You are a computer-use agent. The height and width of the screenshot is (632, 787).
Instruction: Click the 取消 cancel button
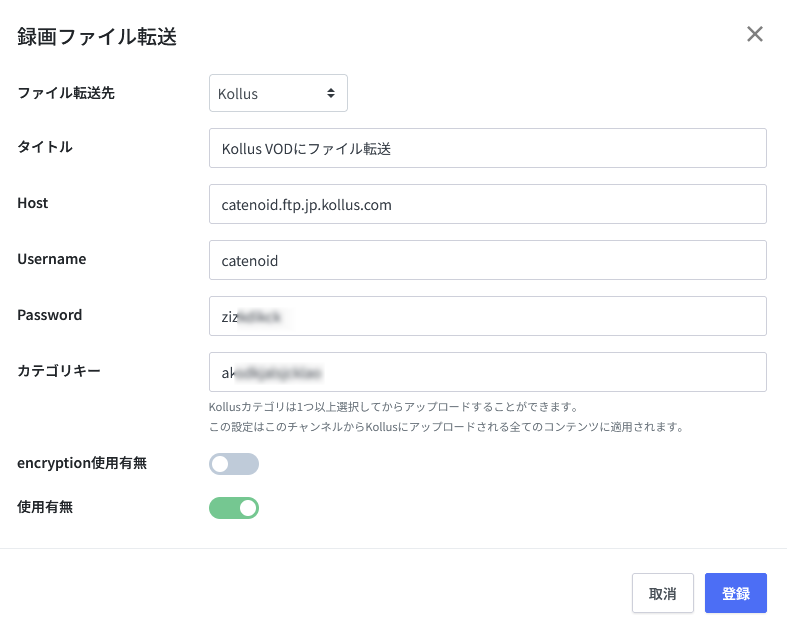coord(663,593)
